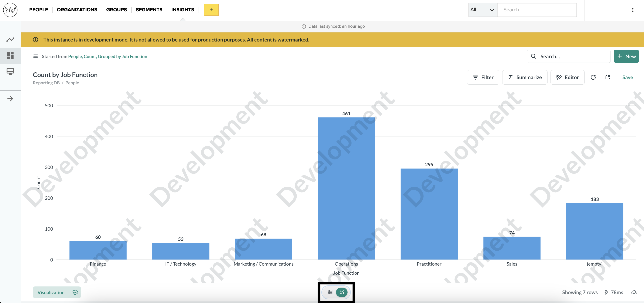Viewport: 644px width, 303px height.
Task: Click the 461 value label
Action: [x=346, y=113]
